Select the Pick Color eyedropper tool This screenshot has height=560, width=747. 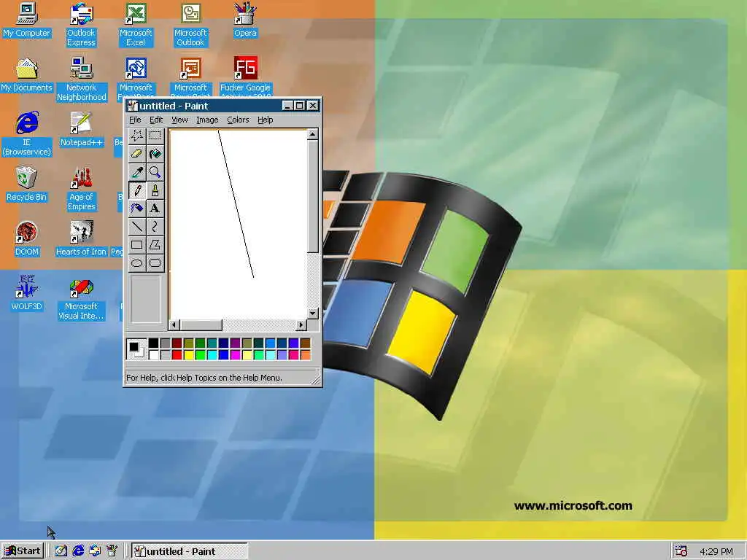coord(136,172)
